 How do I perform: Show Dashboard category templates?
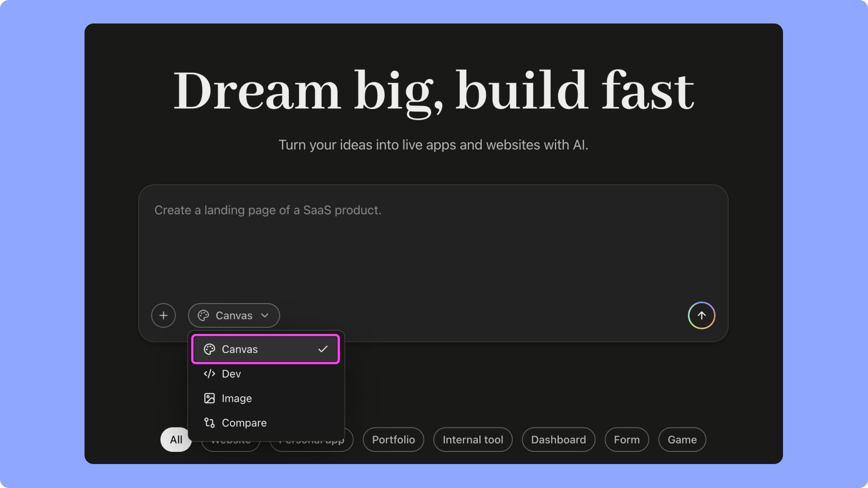tap(558, 440)
